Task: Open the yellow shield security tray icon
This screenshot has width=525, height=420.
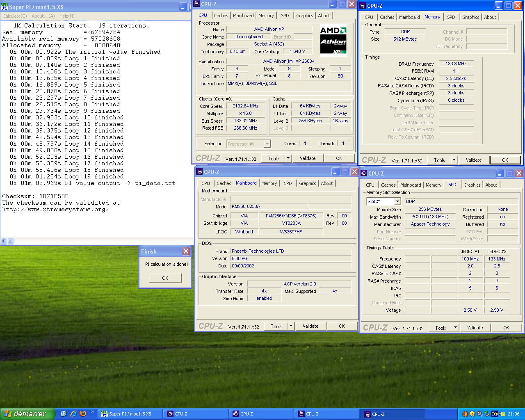Action: point(472,414)
